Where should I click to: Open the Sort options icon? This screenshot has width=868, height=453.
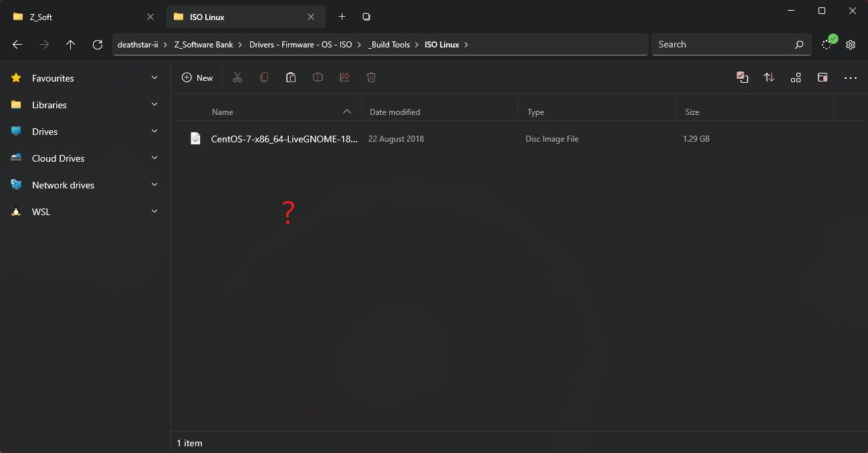coord(769,78)
